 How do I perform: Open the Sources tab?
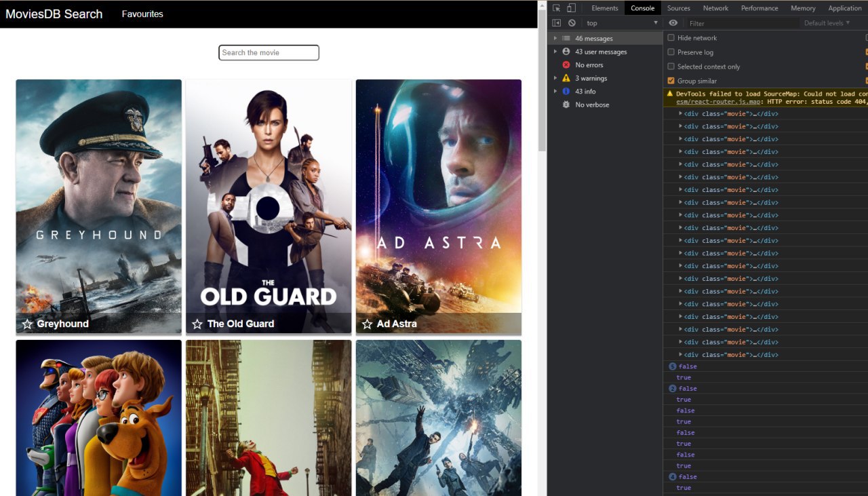(x=678, y=8)
